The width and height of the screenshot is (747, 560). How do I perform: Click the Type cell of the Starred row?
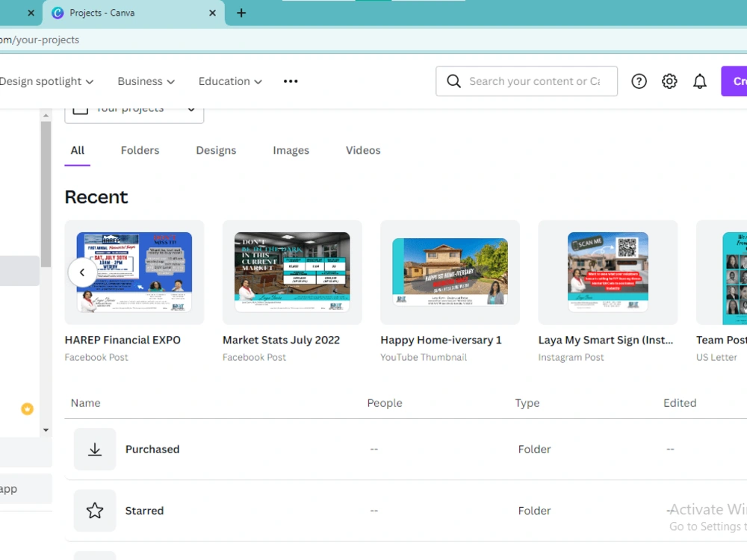point(534,511)
